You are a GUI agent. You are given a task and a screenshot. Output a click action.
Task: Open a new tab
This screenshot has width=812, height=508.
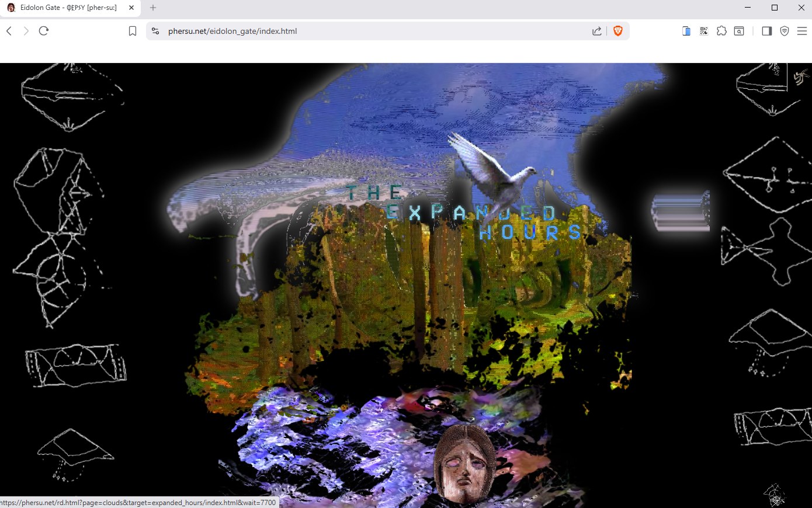click(153, 8)
